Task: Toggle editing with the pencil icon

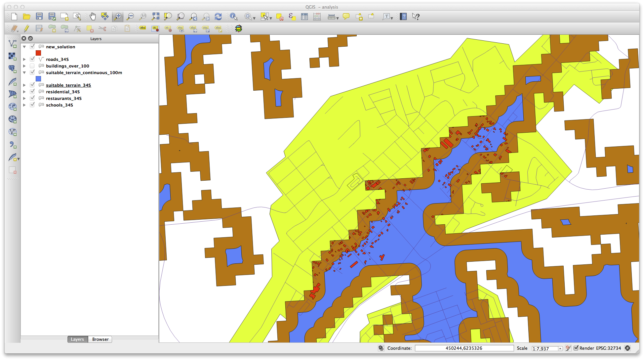Action: click(x=26, y=28)
